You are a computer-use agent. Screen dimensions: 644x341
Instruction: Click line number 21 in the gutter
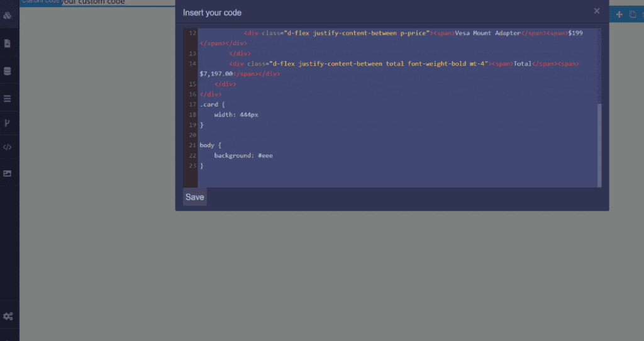tap(192, 145)
